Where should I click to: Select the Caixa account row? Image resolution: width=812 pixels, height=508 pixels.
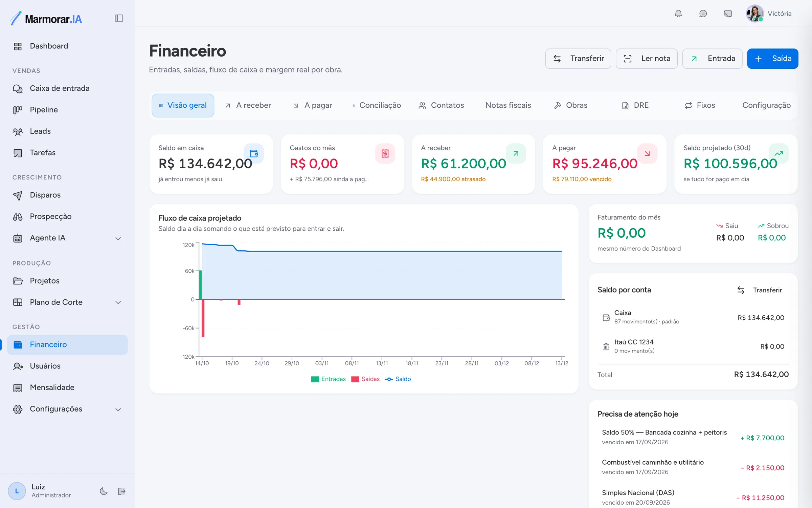coord(693,317)
